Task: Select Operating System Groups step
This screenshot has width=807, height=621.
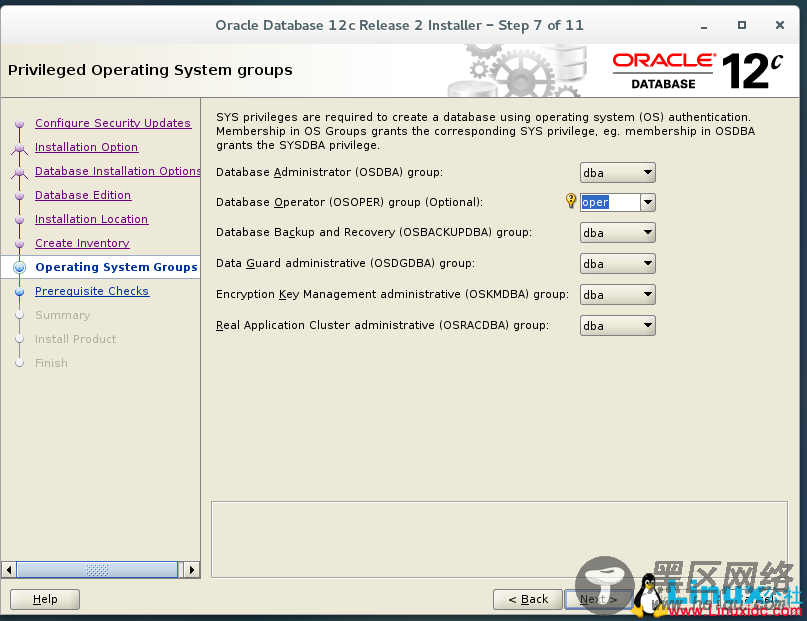Action: [x=116, y=267]
